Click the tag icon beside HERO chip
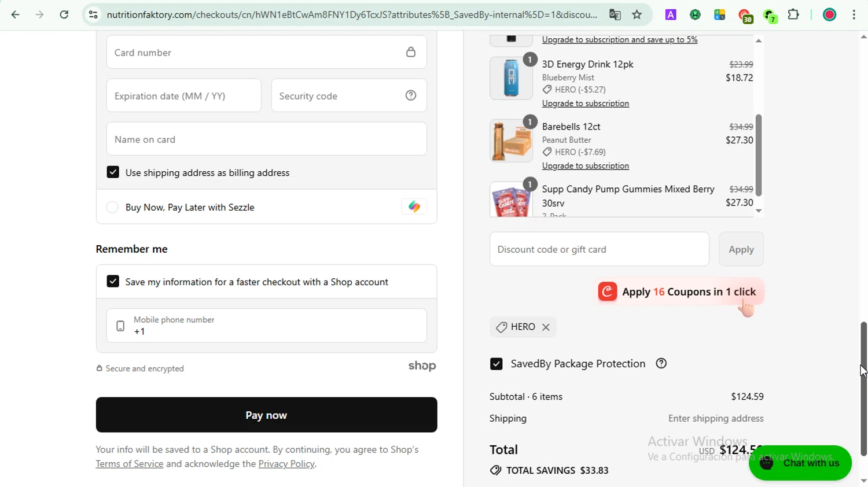 [x=502, y=327]
